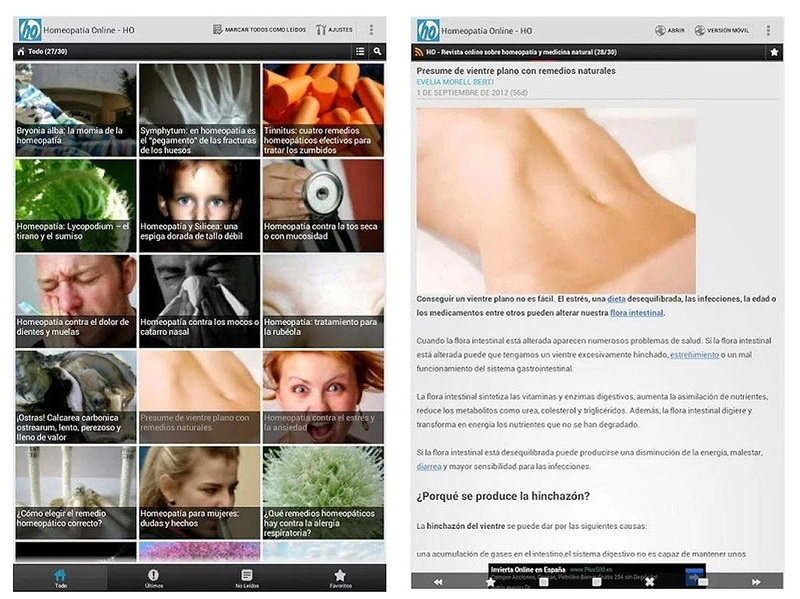Viewport: 800px width, 599px height.
Task: Follow the 'diarrea' link
Action: click(429, 466)
